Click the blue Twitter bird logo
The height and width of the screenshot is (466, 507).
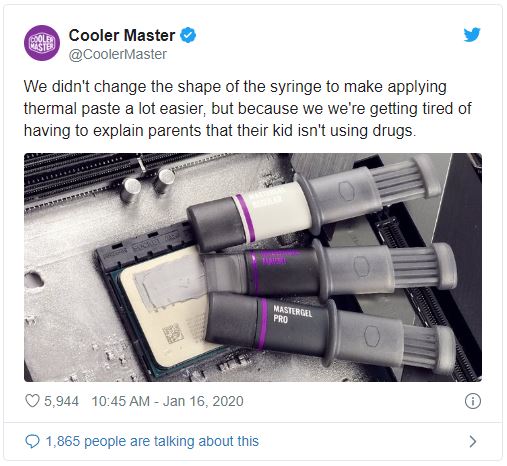pyautogui.click(x=472, y=34)
